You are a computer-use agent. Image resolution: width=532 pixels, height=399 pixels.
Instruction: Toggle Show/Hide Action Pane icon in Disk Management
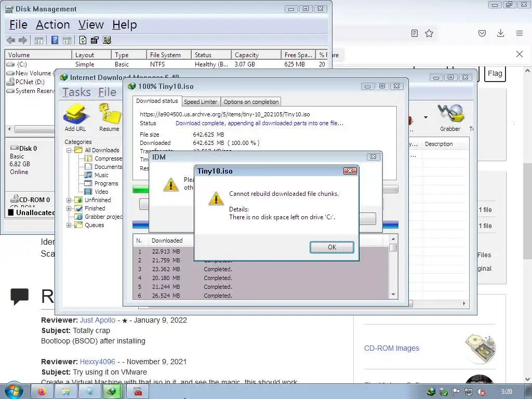pyautogui.click(x=67, y=41)
